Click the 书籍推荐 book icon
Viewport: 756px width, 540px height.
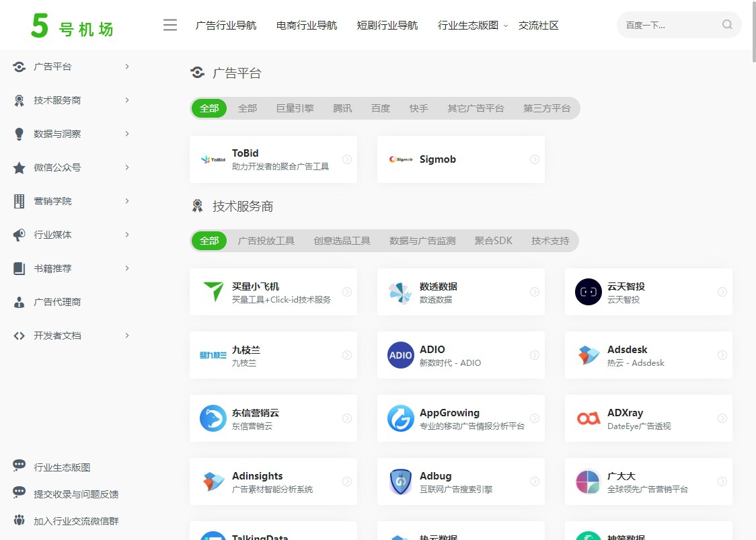[20, 268]
